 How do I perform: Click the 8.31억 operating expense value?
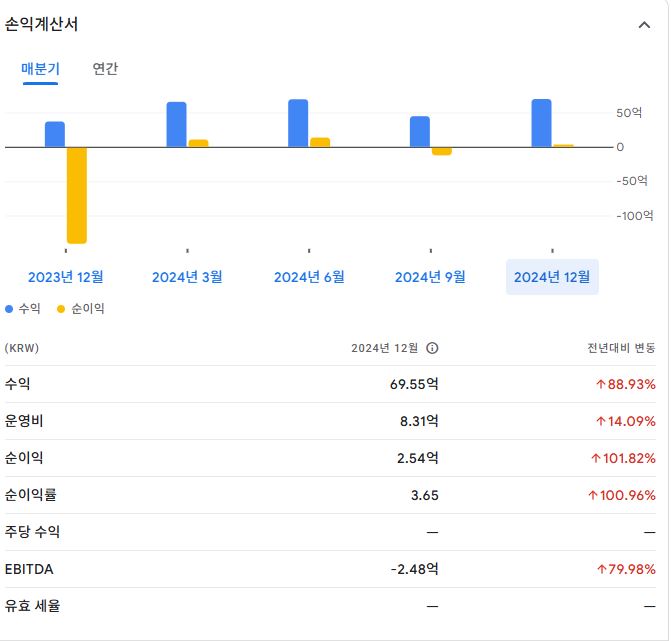point(419,421)
